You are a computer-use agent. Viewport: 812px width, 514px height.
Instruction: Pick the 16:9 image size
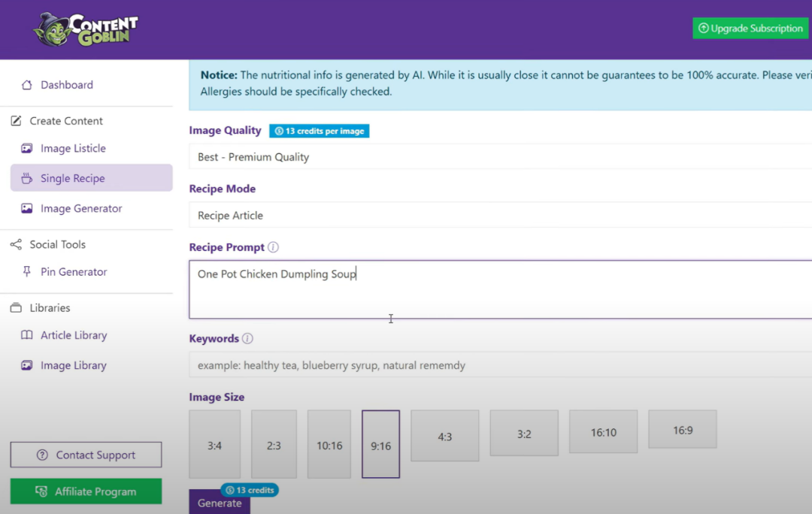point(682,430)
